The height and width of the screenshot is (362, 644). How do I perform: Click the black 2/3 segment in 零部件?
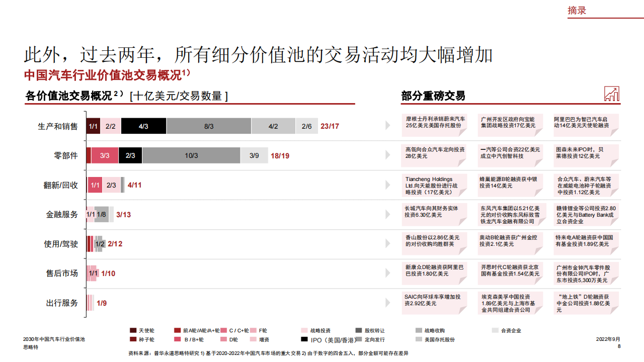tap(130, 155)
